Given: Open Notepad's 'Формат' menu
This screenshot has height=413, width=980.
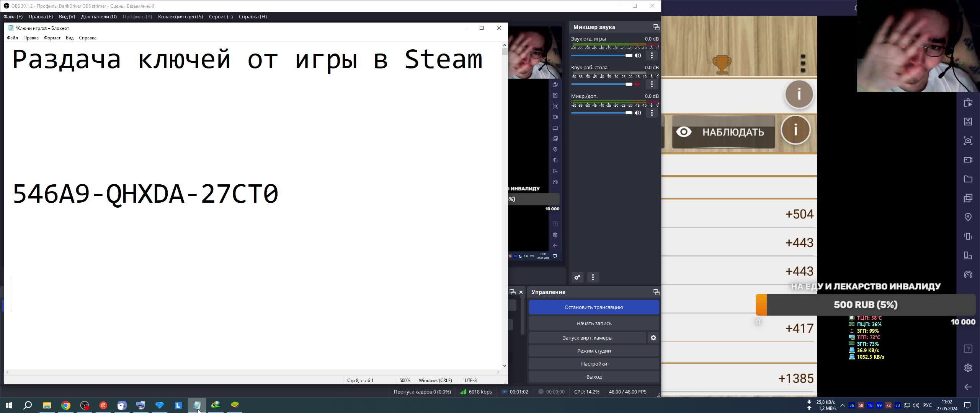Looking at the screenshot, I should click(52, 38).
